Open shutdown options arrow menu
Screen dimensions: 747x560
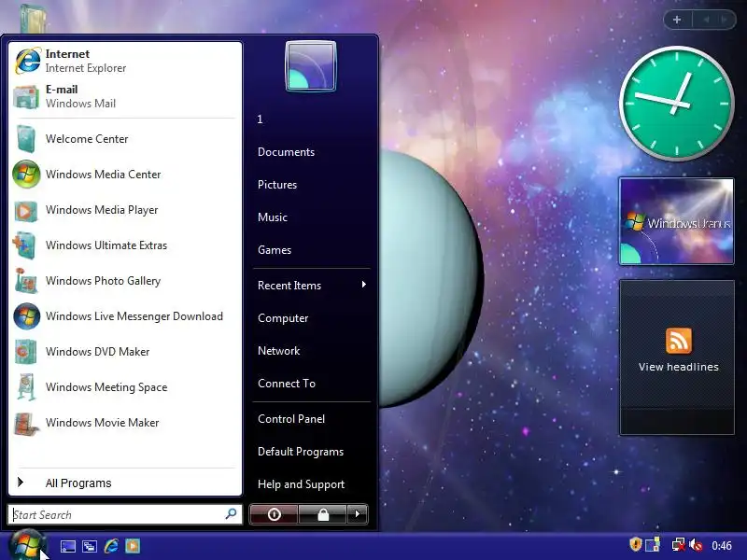point(358,514)
